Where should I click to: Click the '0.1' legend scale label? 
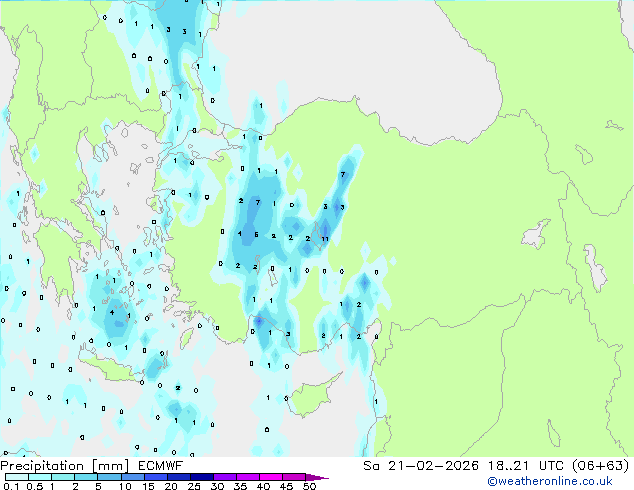[11, 486]
